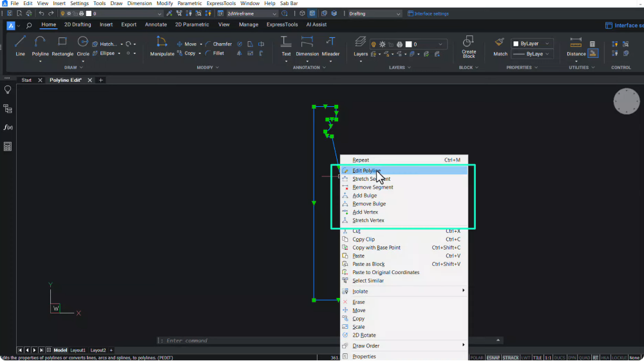Select the Dimension tool
This screenshot has height=361, width=644.
[307, 46]
